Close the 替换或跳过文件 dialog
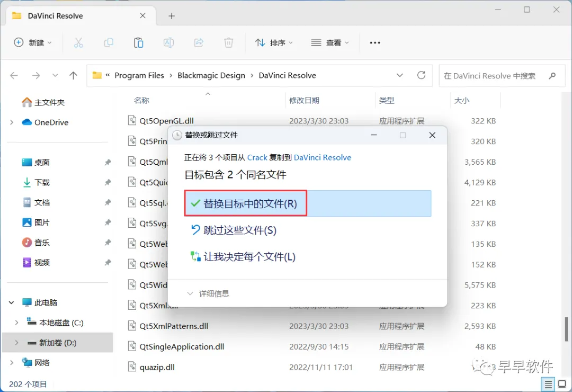Viewport: 572px width, 392px height. click(432, 135)
